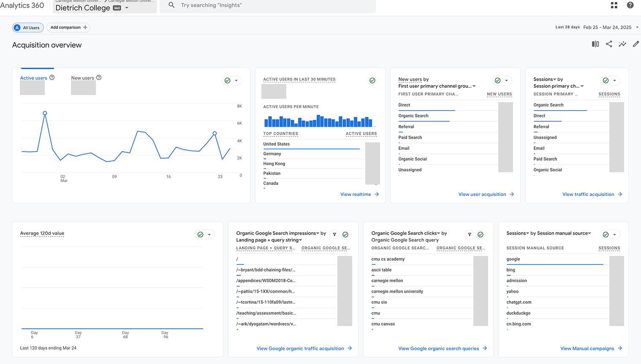641x364 pixels.
Task: Click the help icon next to Active users
Action: [52, 78]
